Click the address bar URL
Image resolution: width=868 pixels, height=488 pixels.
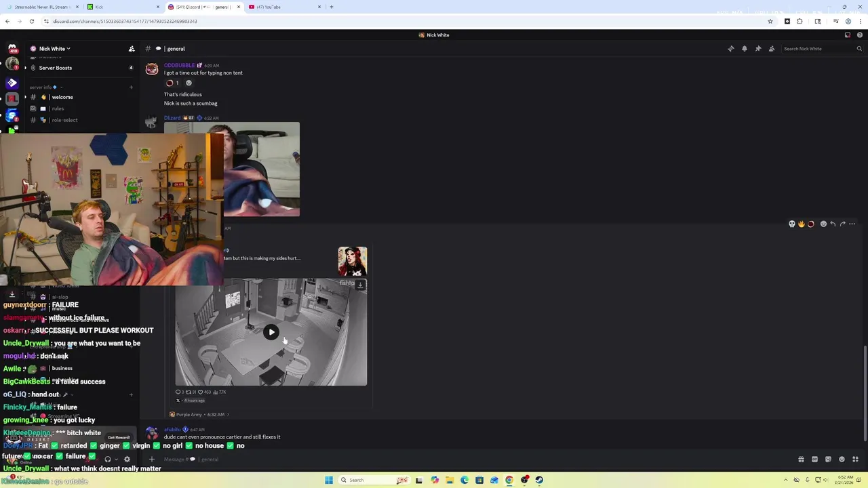coord(125,21)
